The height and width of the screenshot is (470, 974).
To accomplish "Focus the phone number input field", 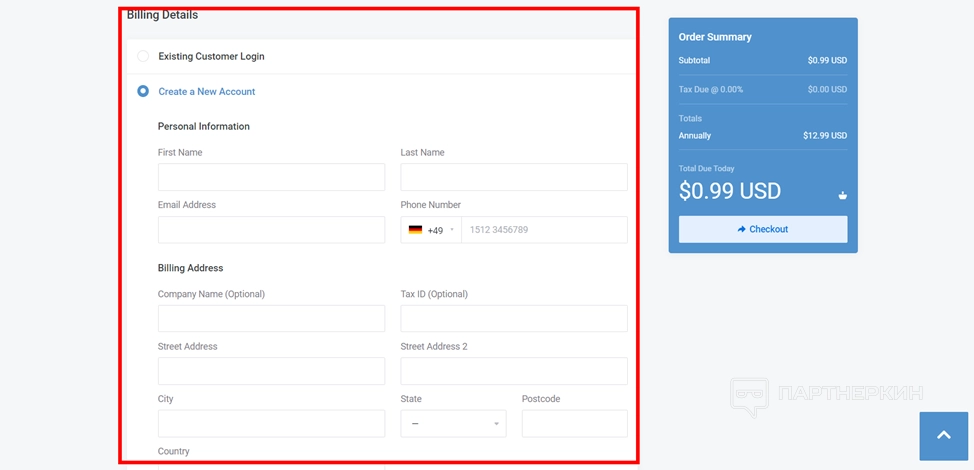I will point(544,230).
